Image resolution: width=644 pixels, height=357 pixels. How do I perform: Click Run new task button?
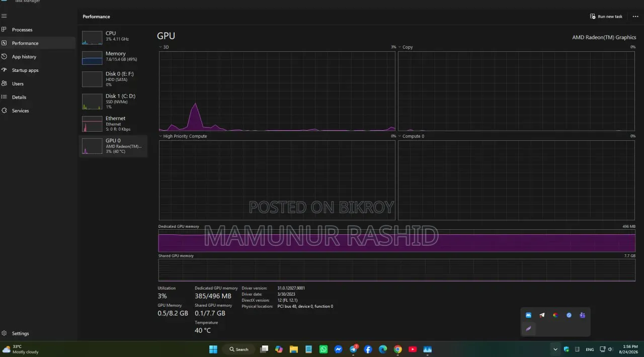606,17
